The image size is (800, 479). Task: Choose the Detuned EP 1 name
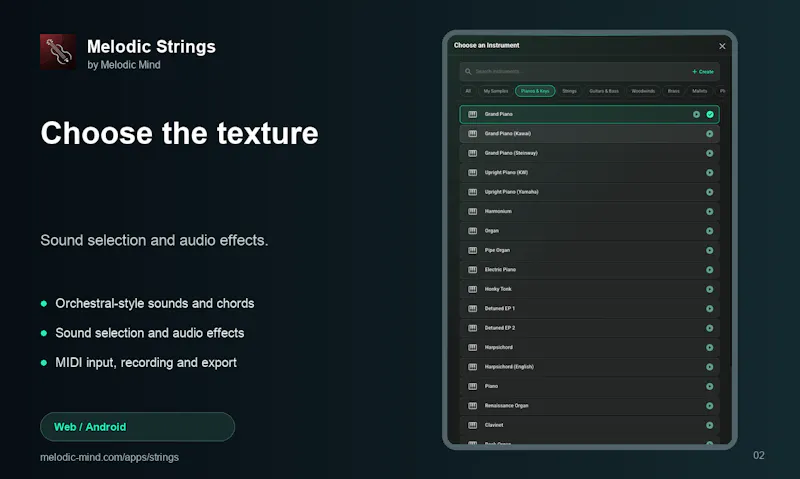[x=499, y=308]
